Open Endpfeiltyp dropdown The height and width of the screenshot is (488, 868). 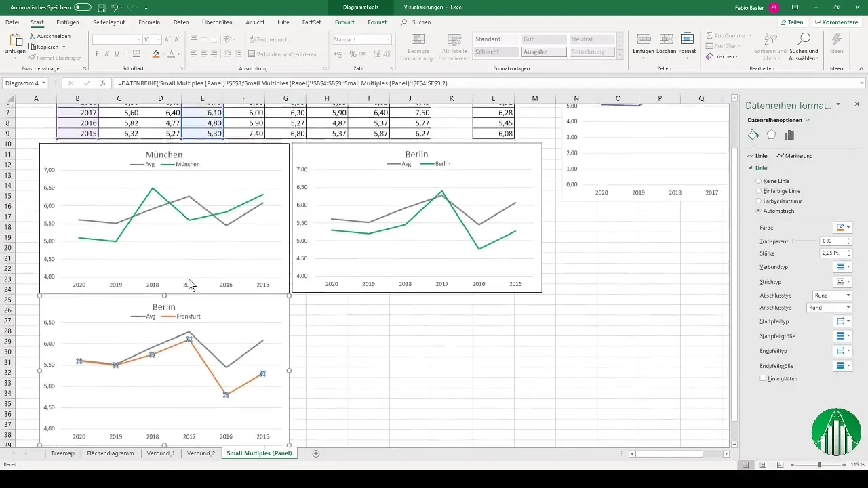[x=842, y=350]
